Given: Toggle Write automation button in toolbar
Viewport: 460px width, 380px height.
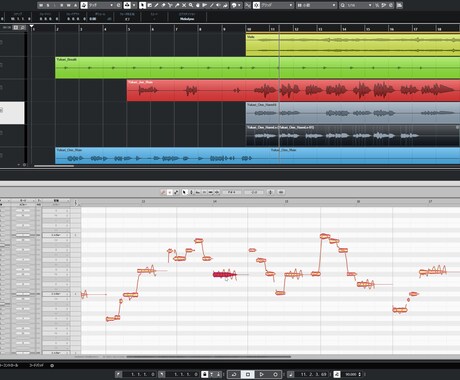Looking at the screenshot, I should tap(69, 5).
